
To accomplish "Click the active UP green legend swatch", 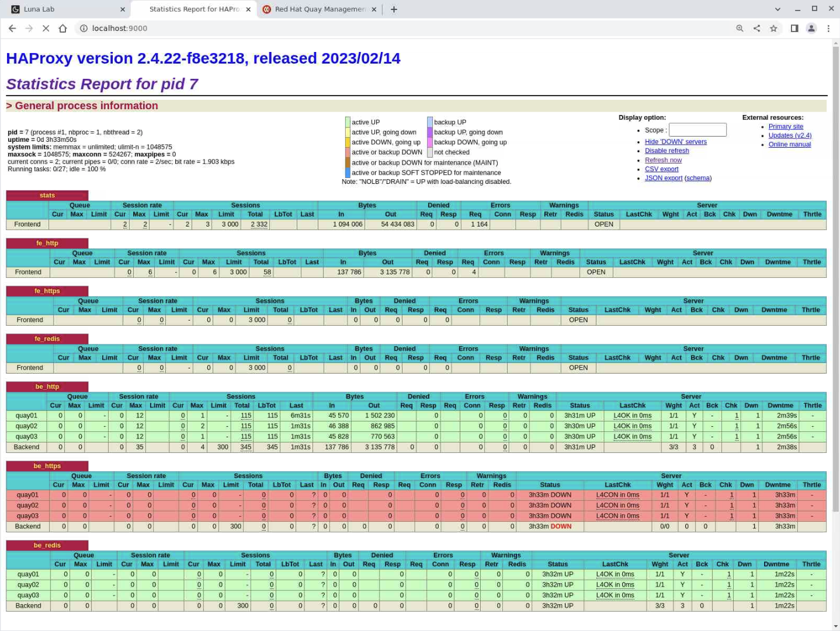I will pos(348,122).
